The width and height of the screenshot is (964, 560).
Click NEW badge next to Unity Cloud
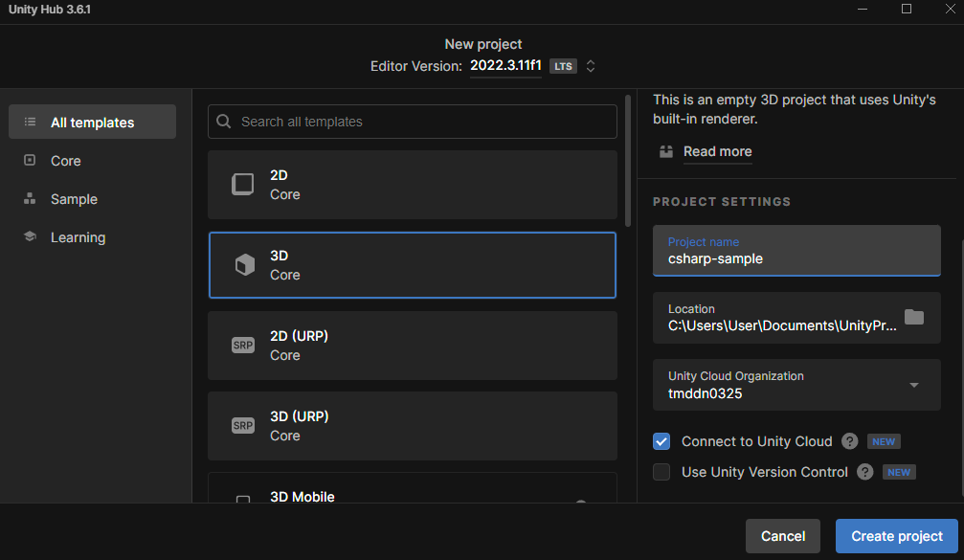coord(884,441)
